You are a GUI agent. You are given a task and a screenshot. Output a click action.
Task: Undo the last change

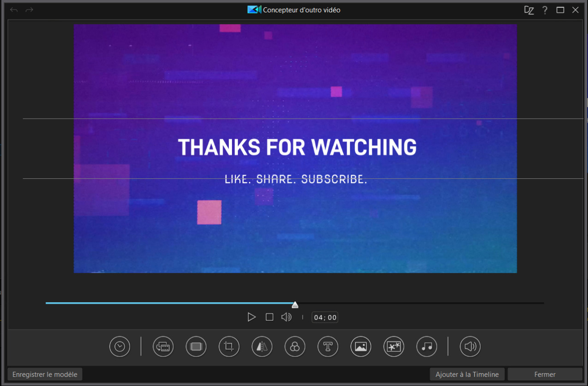point(13,10)
